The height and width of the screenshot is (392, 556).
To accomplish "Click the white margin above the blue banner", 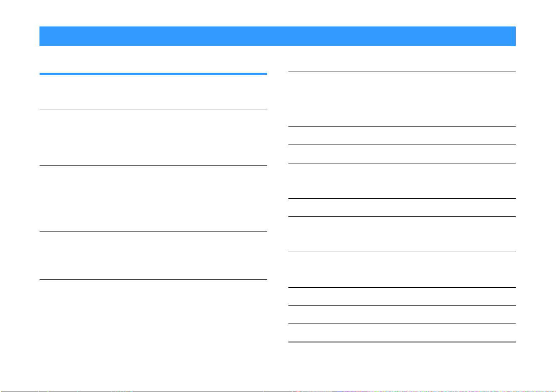I will click(x=277, y=13).
